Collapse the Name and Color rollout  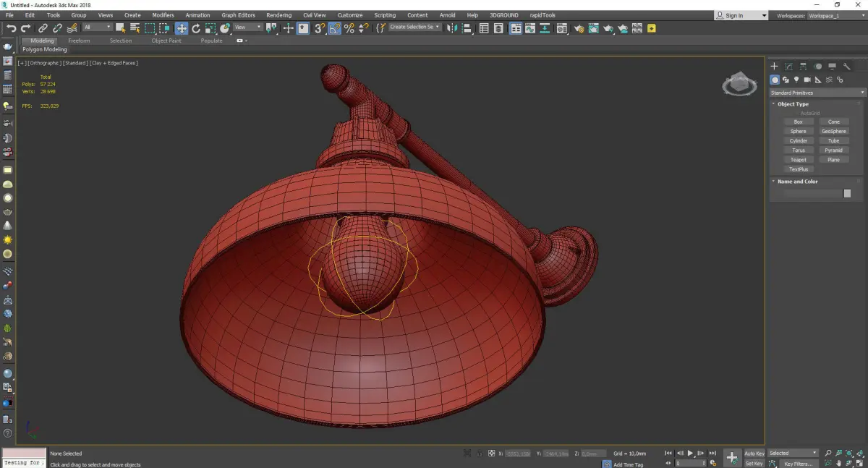797,182
